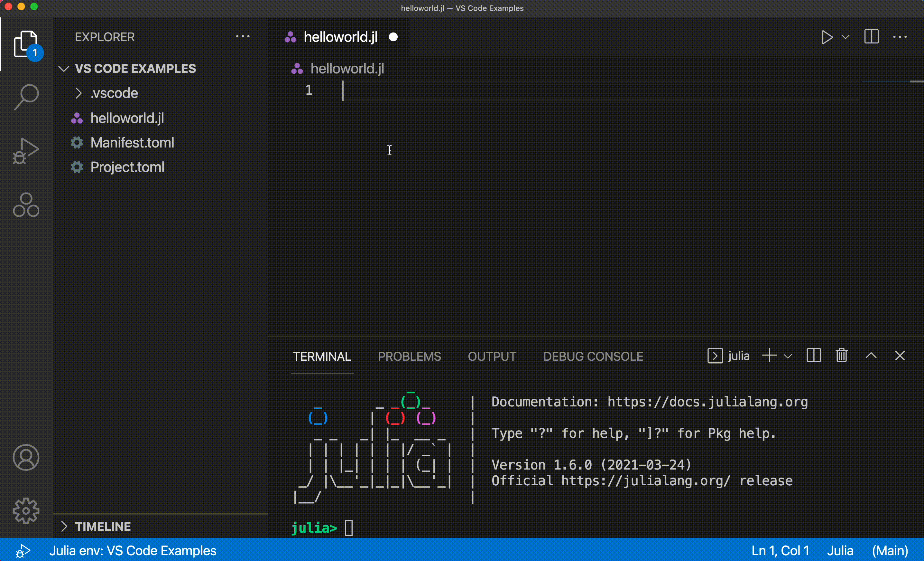The height and width of the screenshot is (561, 924).
Task: Run the helloworld.jl file with the play button
Action: pos(827,37)
